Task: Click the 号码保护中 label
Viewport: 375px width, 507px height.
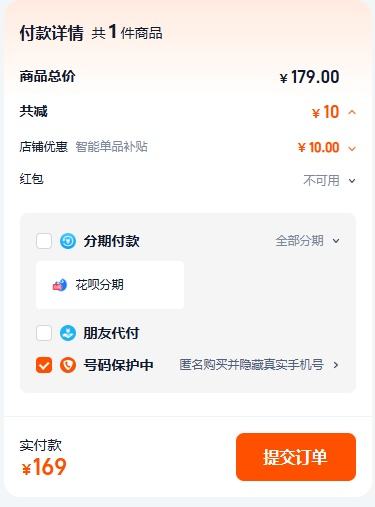Action: 118,365
